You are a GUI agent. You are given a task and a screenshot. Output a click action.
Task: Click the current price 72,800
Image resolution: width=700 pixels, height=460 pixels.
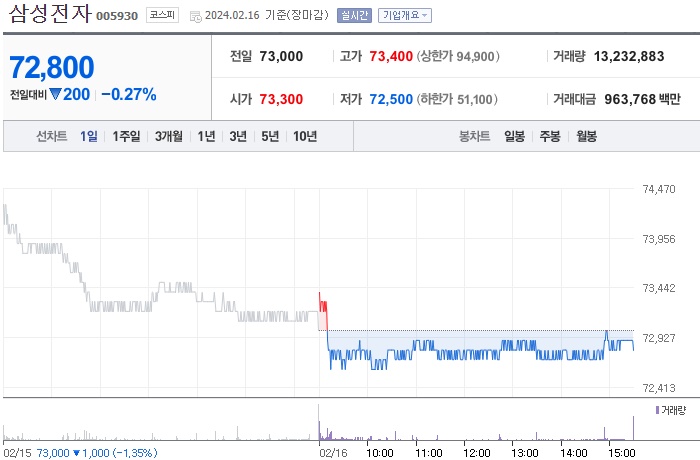[x=52, y=67]
